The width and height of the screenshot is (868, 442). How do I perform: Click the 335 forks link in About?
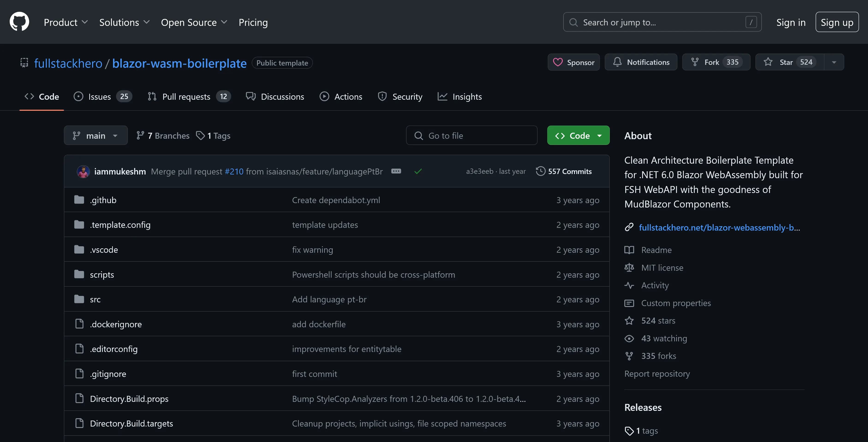[650, 356]
